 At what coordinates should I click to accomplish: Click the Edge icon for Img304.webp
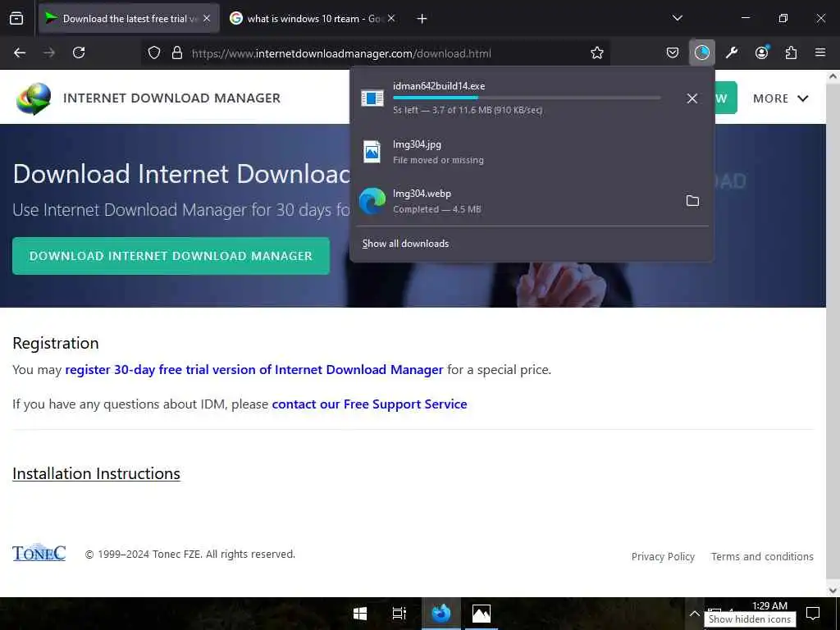click(x=372, y=201)
